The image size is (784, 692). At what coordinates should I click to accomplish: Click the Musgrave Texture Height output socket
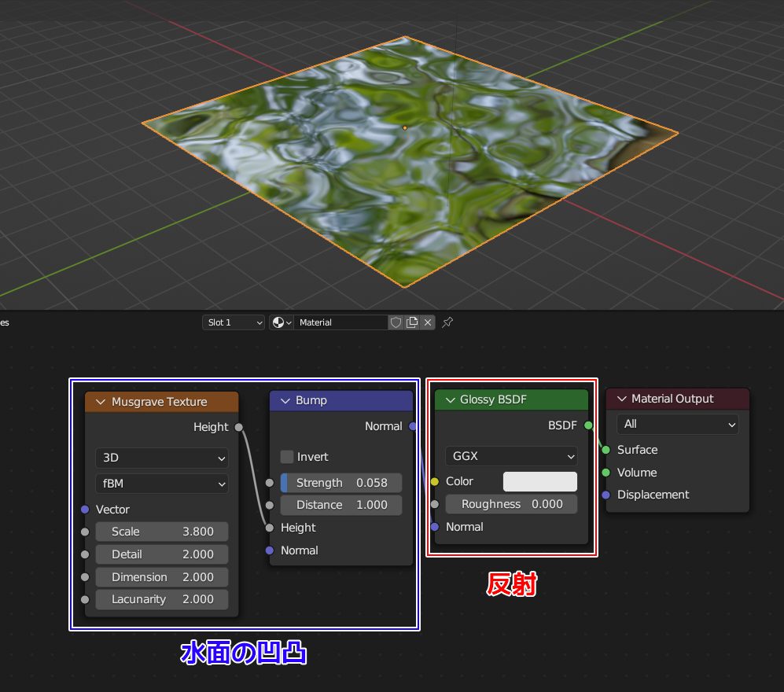point(238,427)
